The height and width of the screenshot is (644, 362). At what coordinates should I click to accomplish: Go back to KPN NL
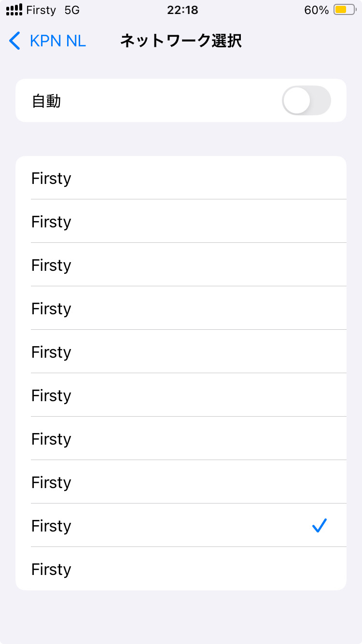57,41
